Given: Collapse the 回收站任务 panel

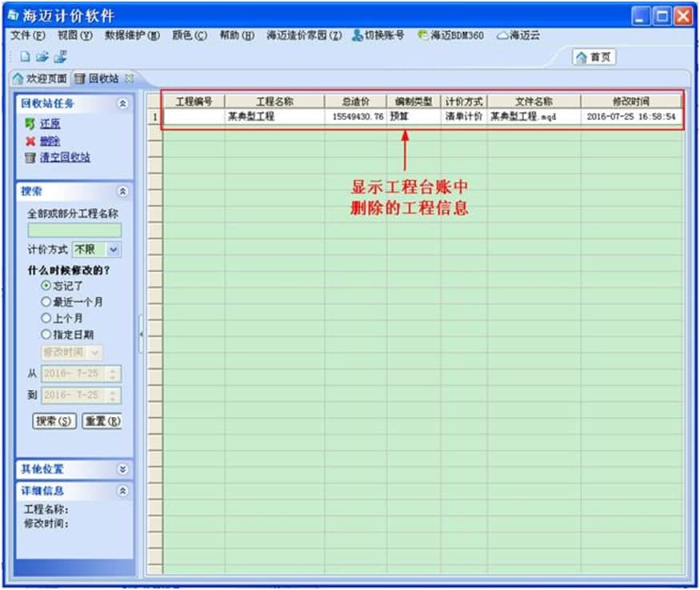Looking at the screenshot, I should pyautogui.click(x=122, y=103).
